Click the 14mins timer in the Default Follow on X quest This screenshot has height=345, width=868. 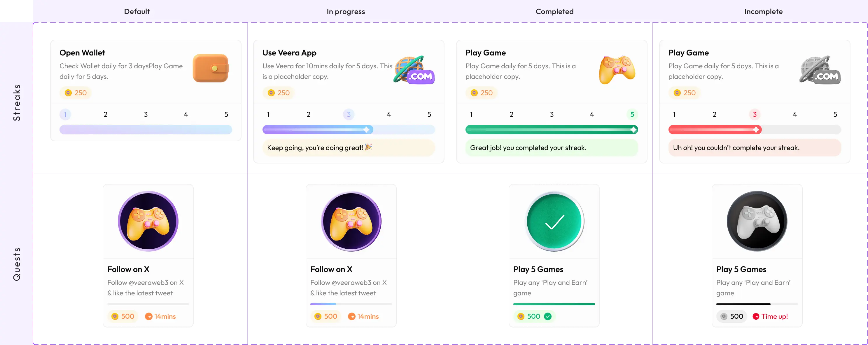(160, 316)
